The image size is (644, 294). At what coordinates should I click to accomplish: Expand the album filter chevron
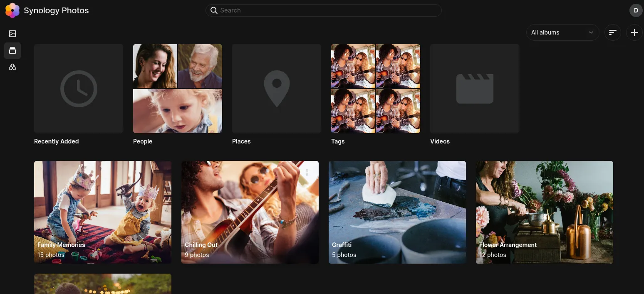(591, 32)
